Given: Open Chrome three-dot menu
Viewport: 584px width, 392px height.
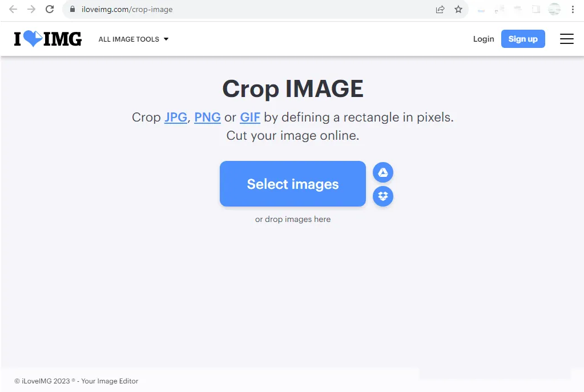Looking at the screenshot, I should tap(573, 9).
